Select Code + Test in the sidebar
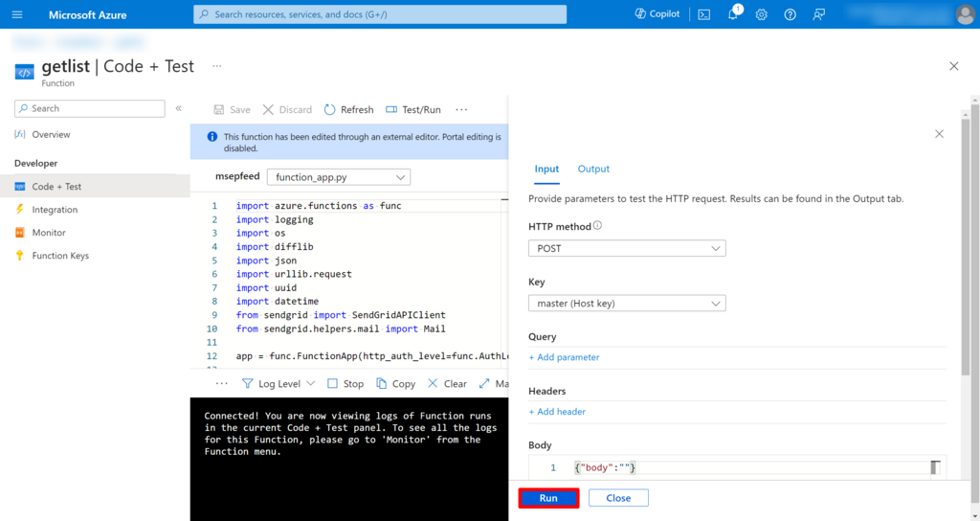The width and height of the screenshot is (980, 521). click(95, 187)
